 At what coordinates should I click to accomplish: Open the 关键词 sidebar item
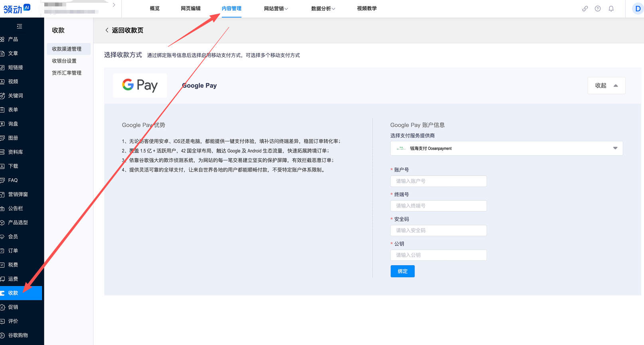15,96
